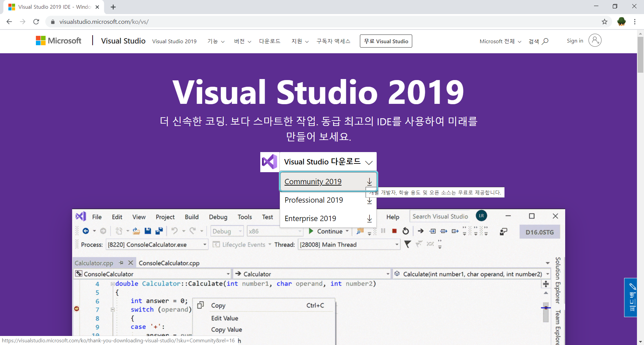This screenshot has height=345, width=644.
Task: Open a new browser tab
Action: pos(113,7)
